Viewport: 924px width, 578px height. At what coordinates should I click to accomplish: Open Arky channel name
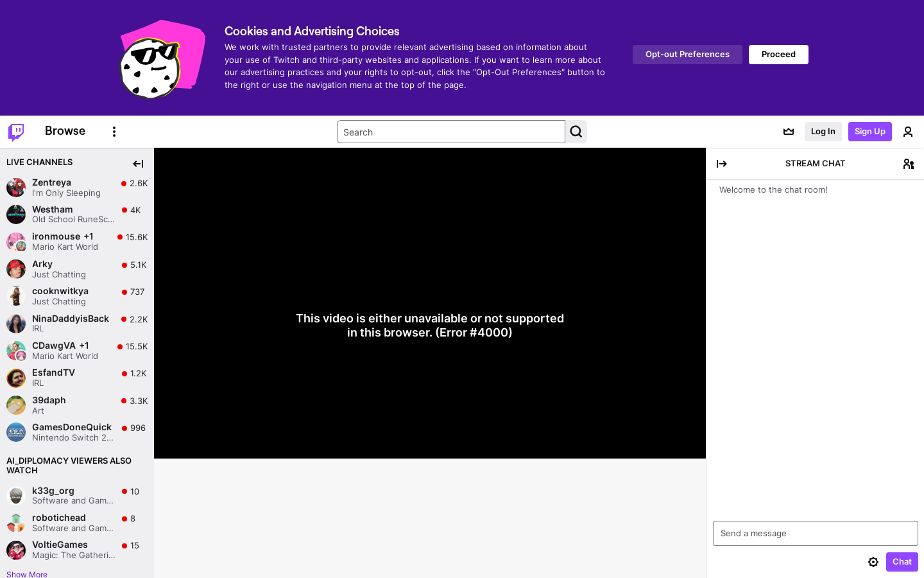tap(42, 264)
